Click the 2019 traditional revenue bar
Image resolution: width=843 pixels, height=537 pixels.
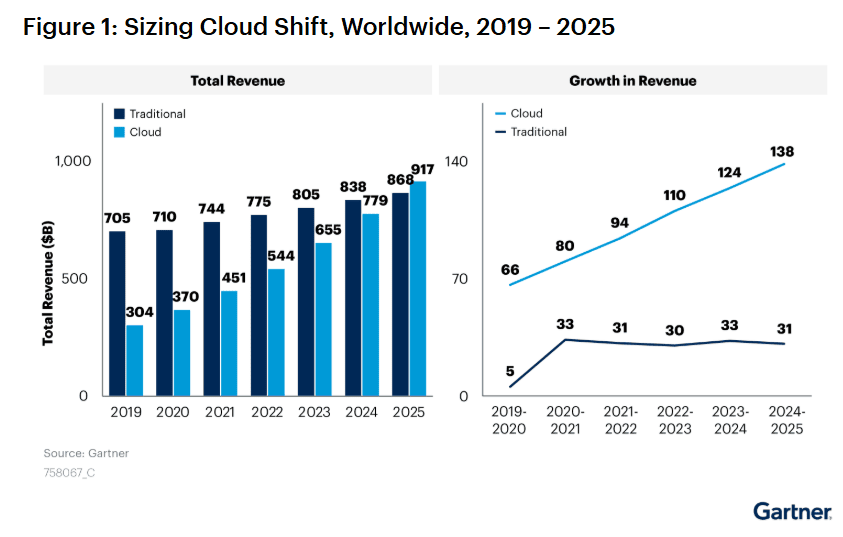[117, 313]
